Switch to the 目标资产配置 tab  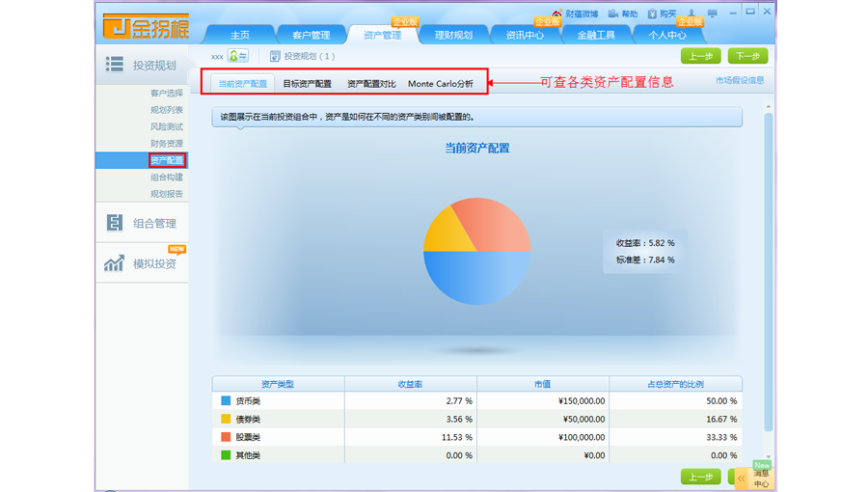tap(307, 84)
